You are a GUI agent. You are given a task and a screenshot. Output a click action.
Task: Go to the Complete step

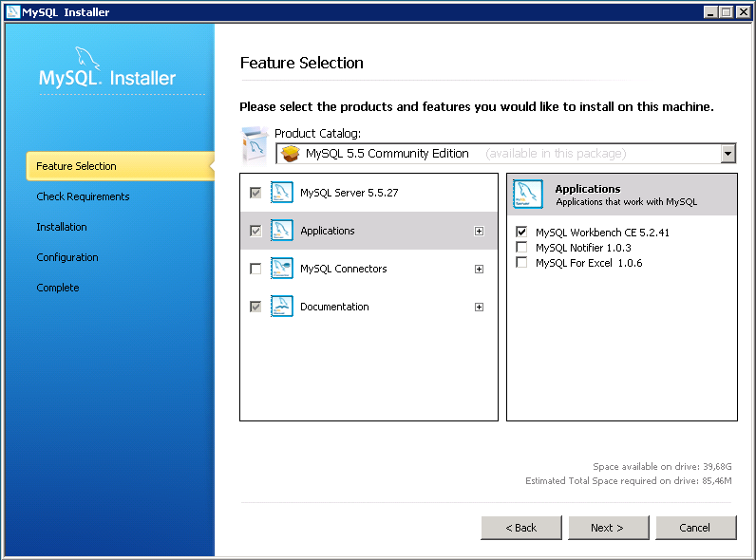tap(58, 288)
